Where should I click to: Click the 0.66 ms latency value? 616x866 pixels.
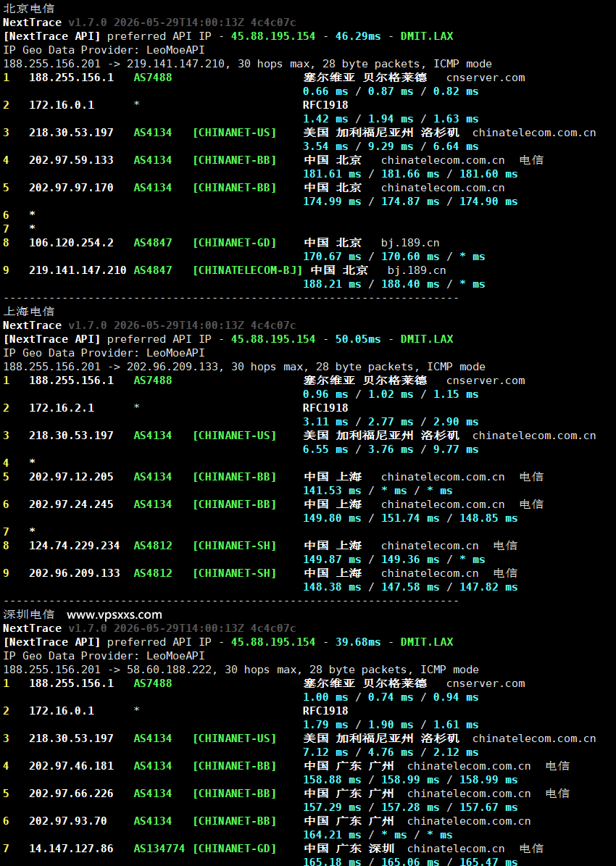tap(325, 91)
